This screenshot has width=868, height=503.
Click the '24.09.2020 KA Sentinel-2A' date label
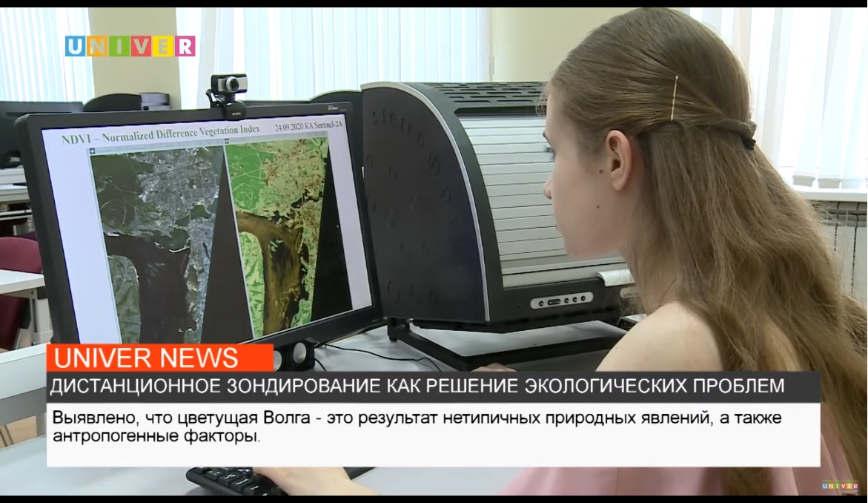tap(308, 127)
